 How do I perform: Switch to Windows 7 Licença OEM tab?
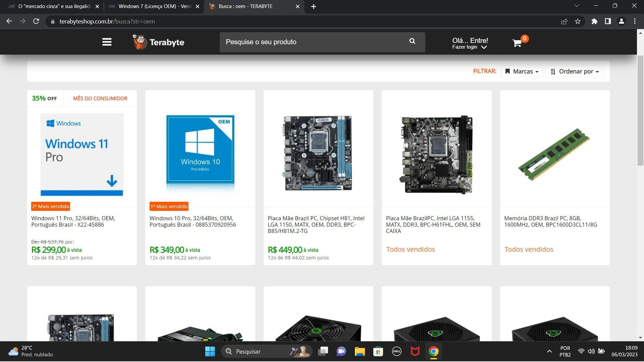click(x=154, y=6)
